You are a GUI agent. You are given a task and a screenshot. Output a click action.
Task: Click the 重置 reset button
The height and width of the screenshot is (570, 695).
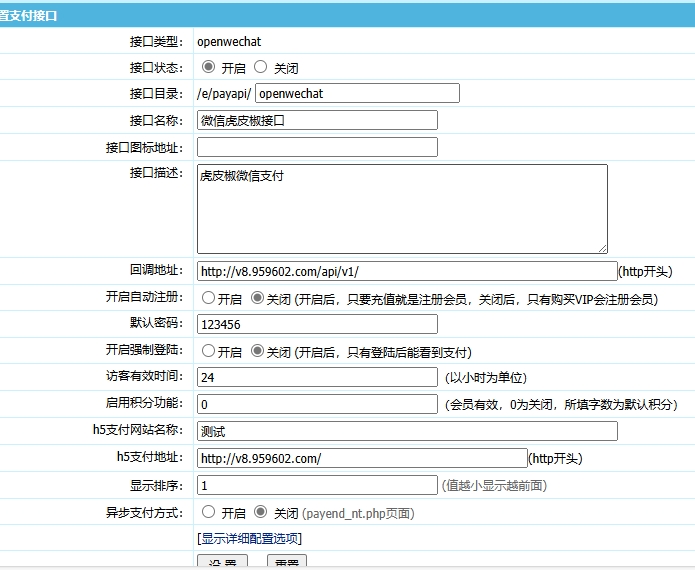click(x=287, y=561)
